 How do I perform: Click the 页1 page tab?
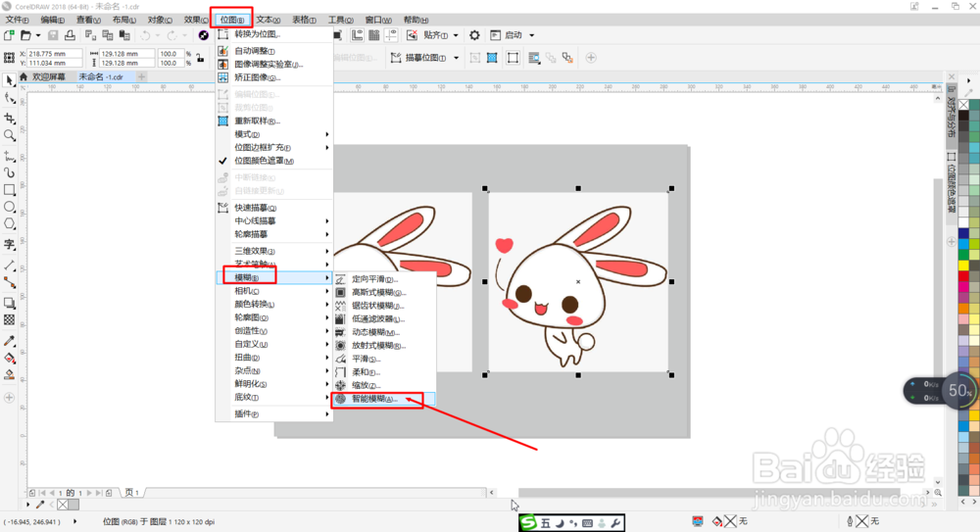(132, 493)
